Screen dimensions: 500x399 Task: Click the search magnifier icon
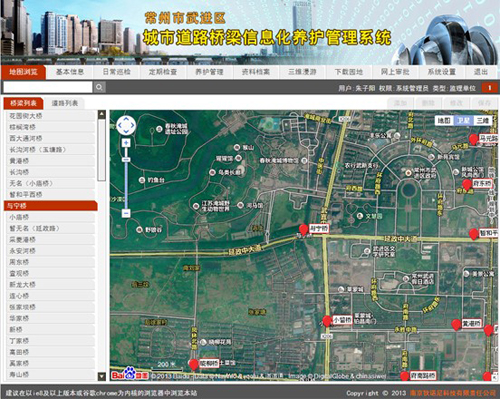99,87
